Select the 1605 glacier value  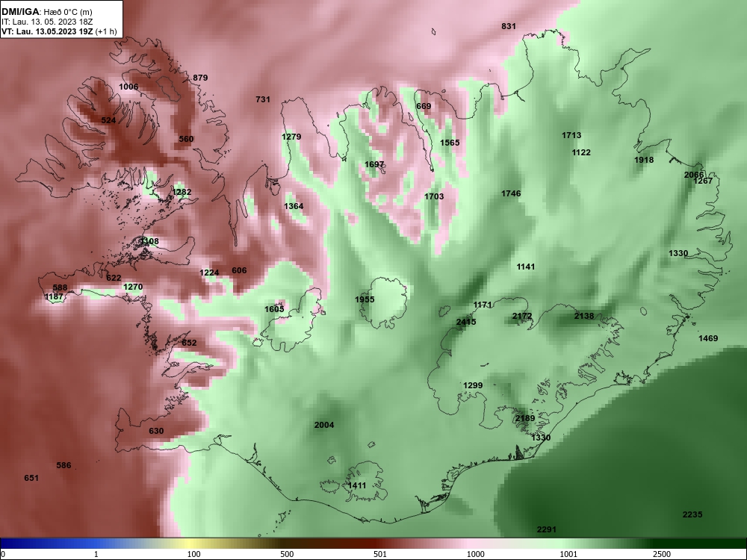pos(274,310)
